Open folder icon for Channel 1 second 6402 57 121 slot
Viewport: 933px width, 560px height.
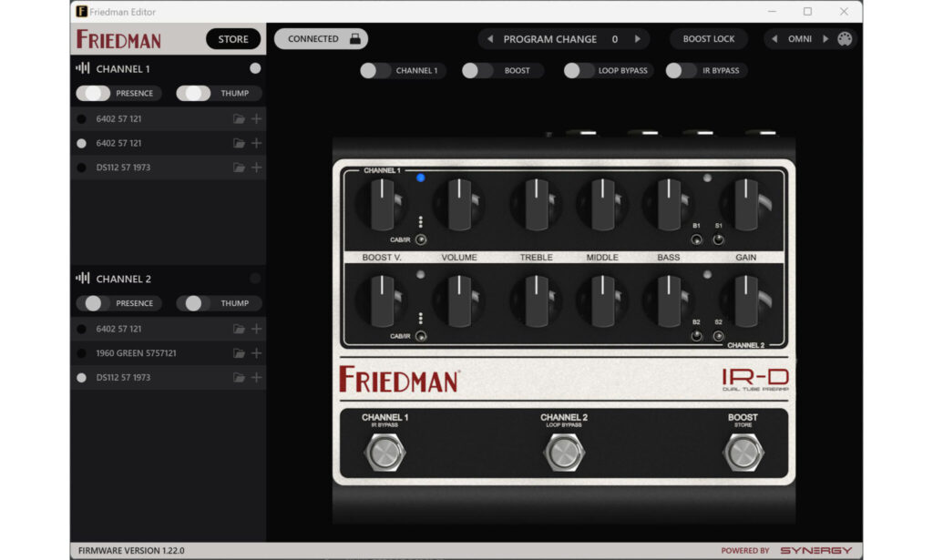(x=239, y=143)
